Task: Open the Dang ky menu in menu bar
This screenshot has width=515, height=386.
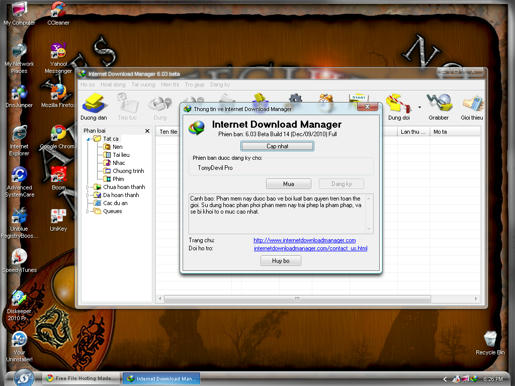Action: pyautogui.click(x=220, y=85)
